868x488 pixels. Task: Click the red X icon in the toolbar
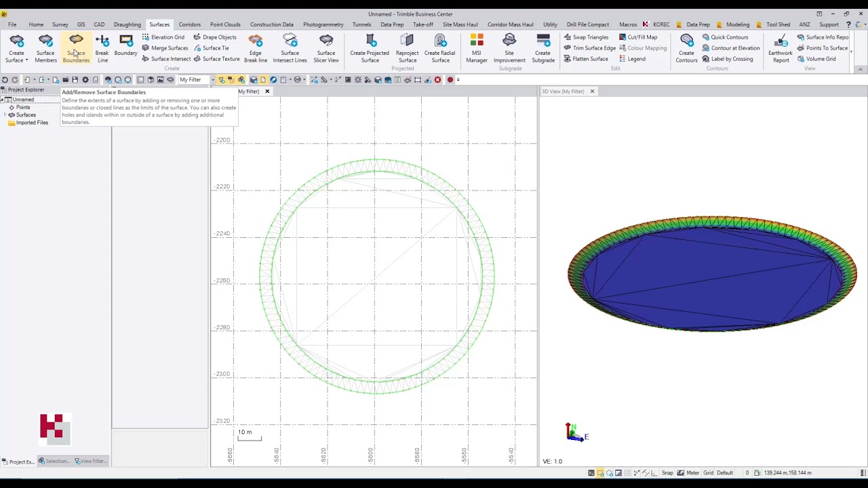[437, 80]
